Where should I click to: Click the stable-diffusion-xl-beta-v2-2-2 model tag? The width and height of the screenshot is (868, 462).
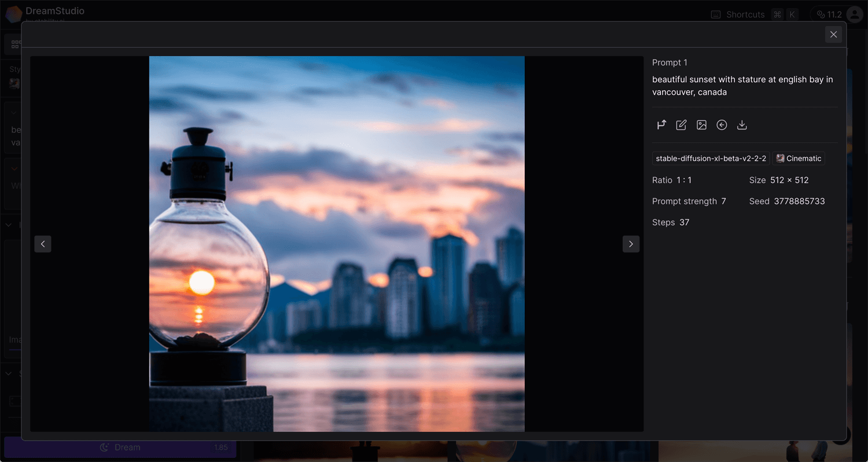tap(711, 159)
